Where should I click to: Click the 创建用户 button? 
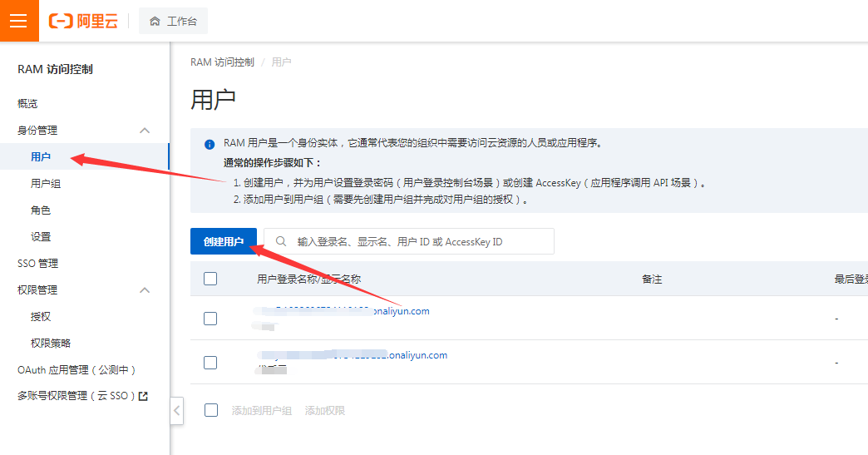click(x=224, y=241)
